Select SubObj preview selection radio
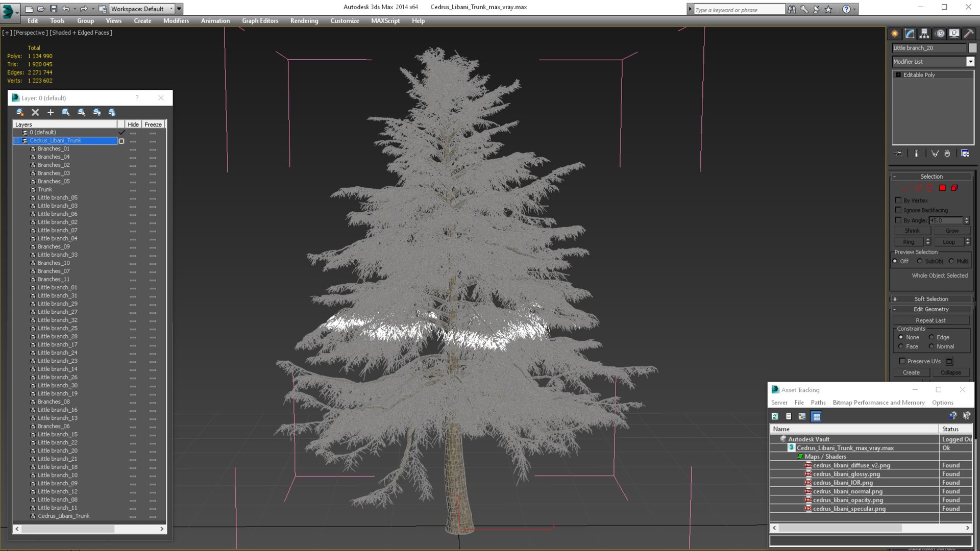Viewport: 980px width, 551px height. (920, 261)
